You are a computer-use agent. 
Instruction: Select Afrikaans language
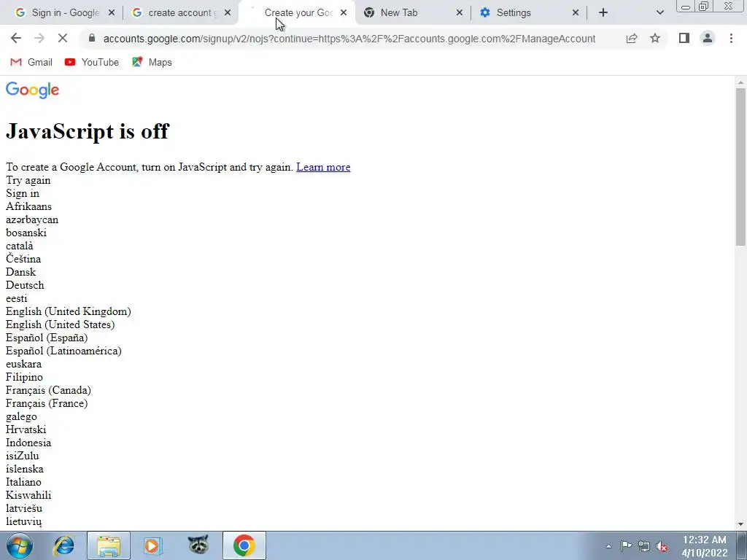click(x=28, y=206)
